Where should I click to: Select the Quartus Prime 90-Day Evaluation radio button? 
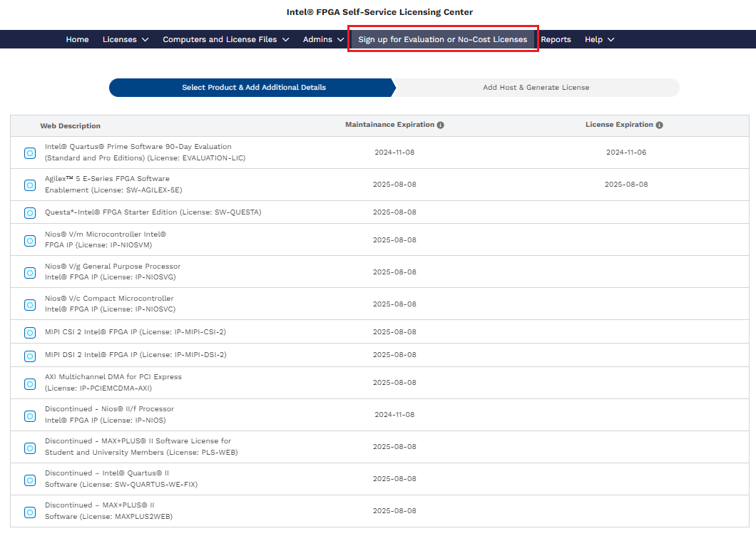point(30,153)
